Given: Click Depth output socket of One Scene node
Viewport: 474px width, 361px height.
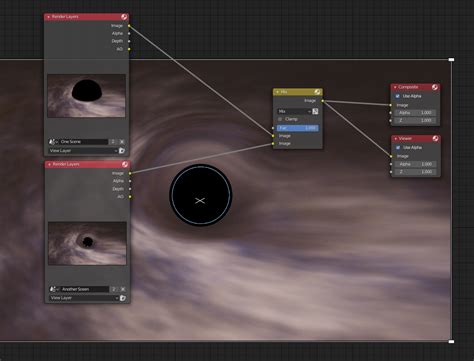Looking at the screenshot, I should [x=129, y=41].
